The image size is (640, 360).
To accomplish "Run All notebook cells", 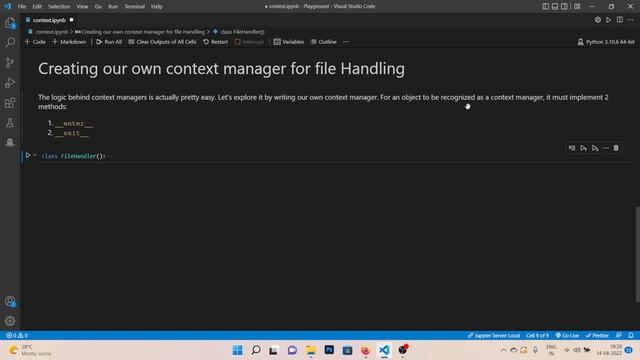I will (109, 42).
